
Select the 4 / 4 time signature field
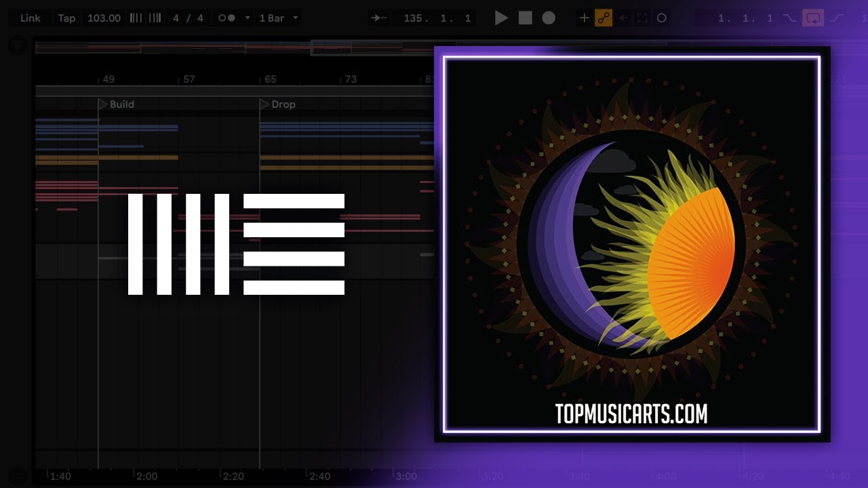click(188, 18)
